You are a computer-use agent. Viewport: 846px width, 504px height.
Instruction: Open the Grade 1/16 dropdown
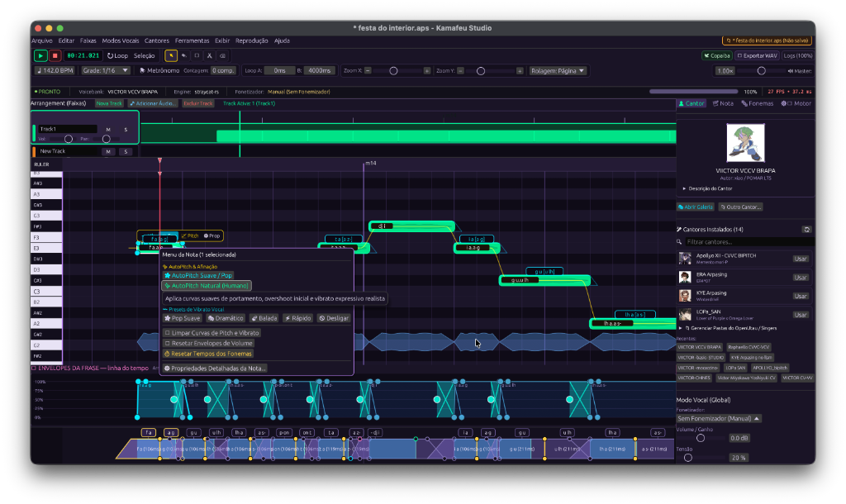tap(105, 71)
